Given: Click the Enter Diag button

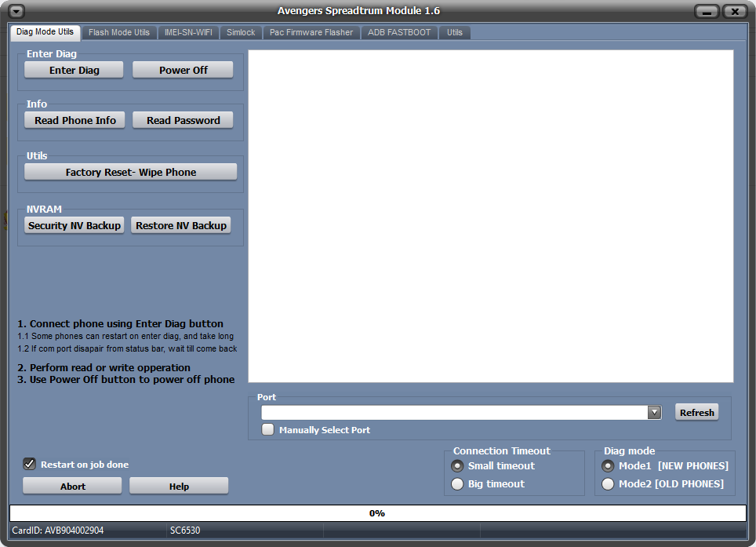Looking at the screenshot, I should click(74, 70).
